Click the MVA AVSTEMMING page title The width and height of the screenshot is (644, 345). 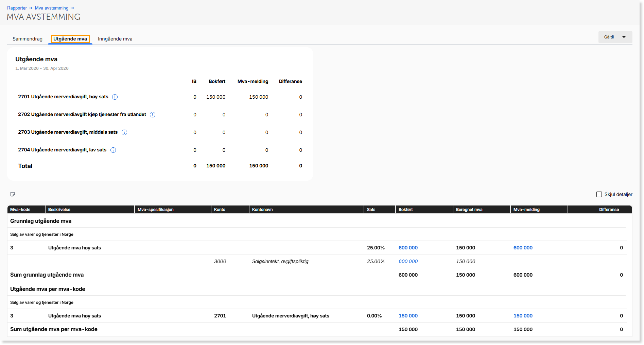pos(43,17)
